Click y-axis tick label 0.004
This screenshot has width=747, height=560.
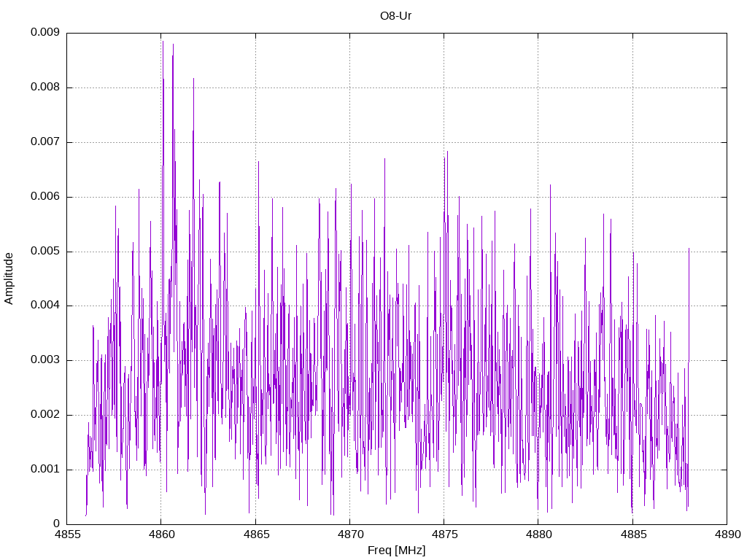tap(45, 306)
